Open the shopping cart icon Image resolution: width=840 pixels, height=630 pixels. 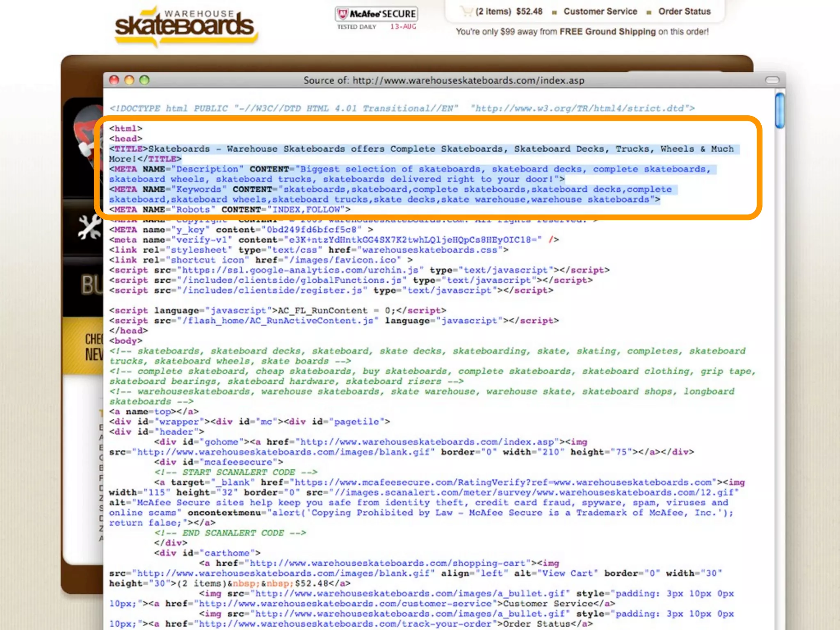466,11
